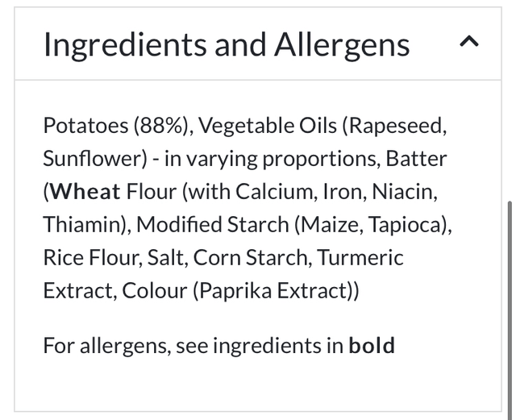Click the bold word "bold" in the allergen note
Screen dimensions: 516x420
coord(372,346)
